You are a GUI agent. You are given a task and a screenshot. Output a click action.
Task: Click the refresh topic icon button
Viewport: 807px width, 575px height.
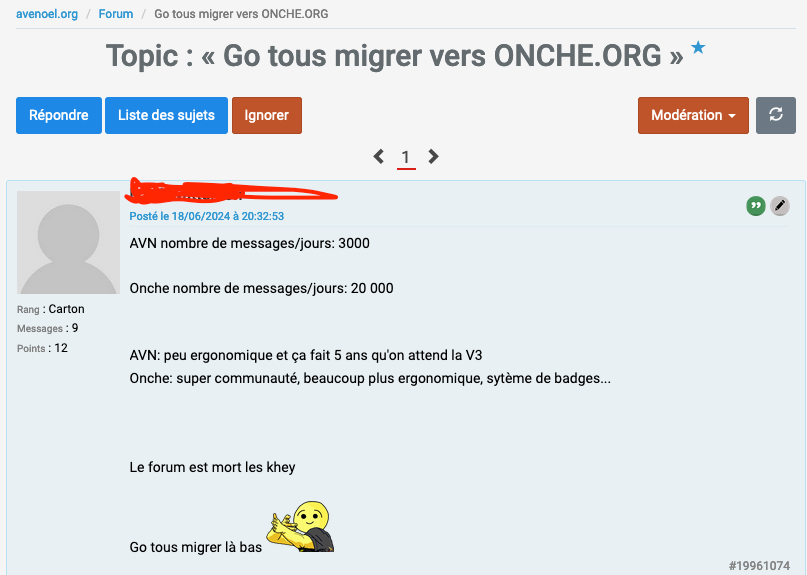(776, 115)
